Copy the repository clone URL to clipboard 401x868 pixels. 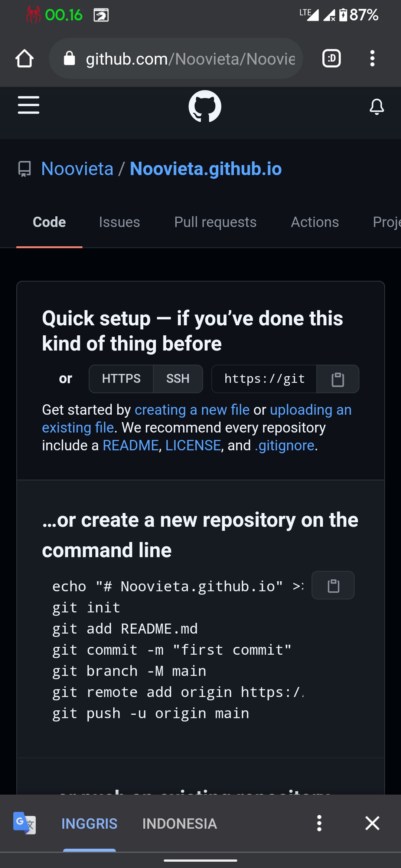(338, 379)
